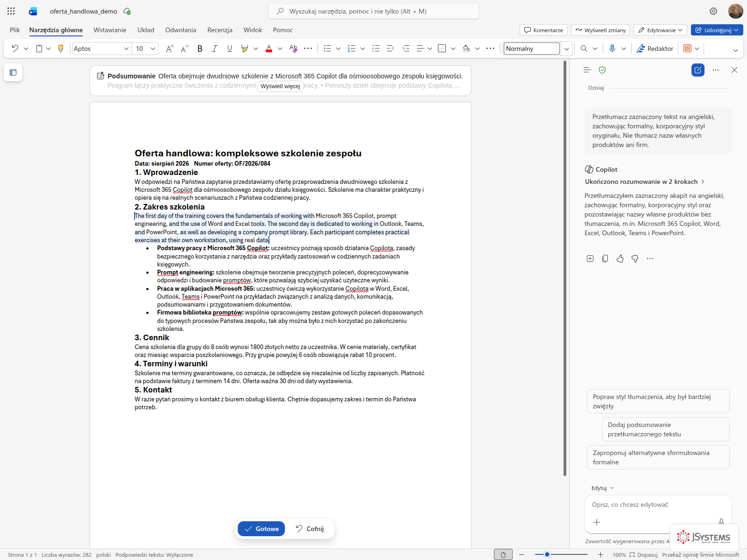Accept translation with Gotowe button
The width and height of the screenshot is (747, 560).
pyautogui.click(x=261, y=529)
